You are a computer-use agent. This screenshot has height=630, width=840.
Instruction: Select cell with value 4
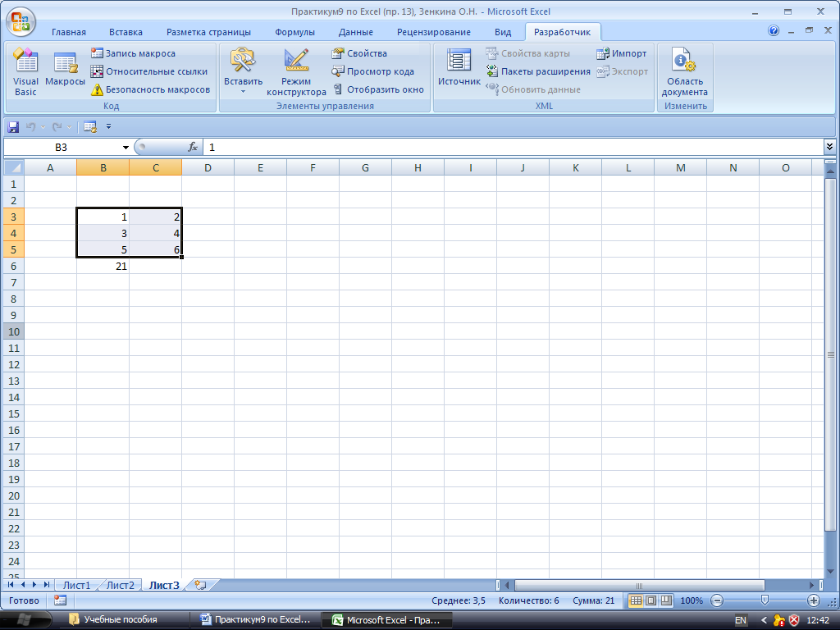click(155, 234)
